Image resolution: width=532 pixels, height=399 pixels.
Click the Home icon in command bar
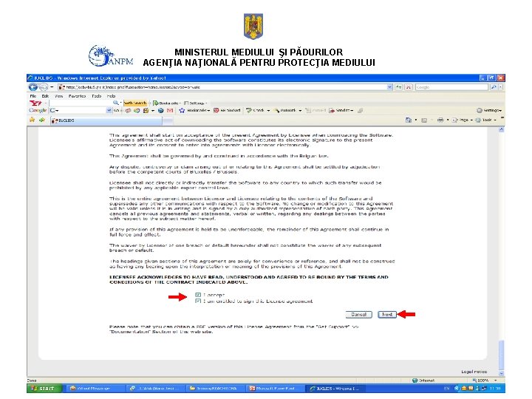pyautogui.click(x=409, y=120)
